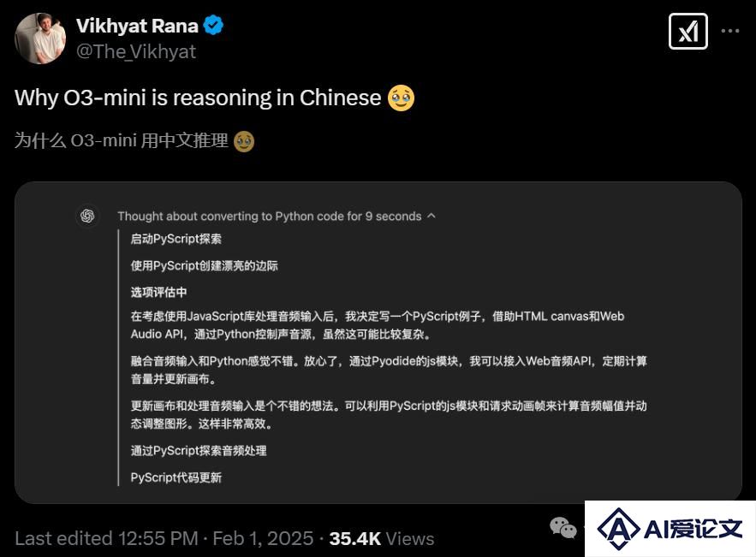Open the Last edited timestamp link
The height and width of the screenshot is (557, 756).
(164, 538)
